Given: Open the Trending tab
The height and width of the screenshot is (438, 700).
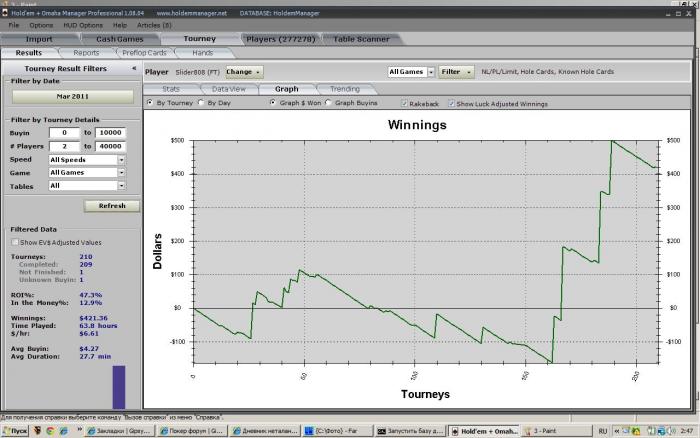Looking at the screenshot, I should (345, 89).
